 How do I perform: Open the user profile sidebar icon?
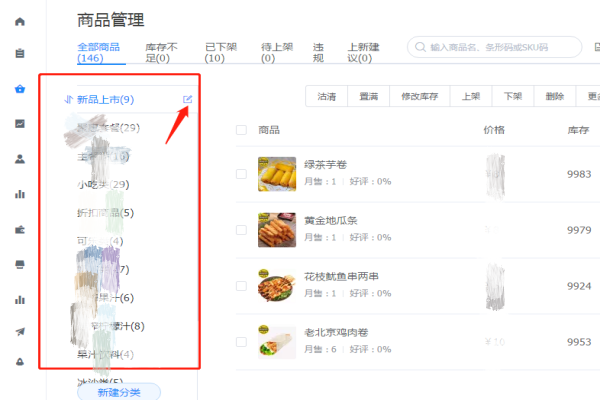click(20, 159)
